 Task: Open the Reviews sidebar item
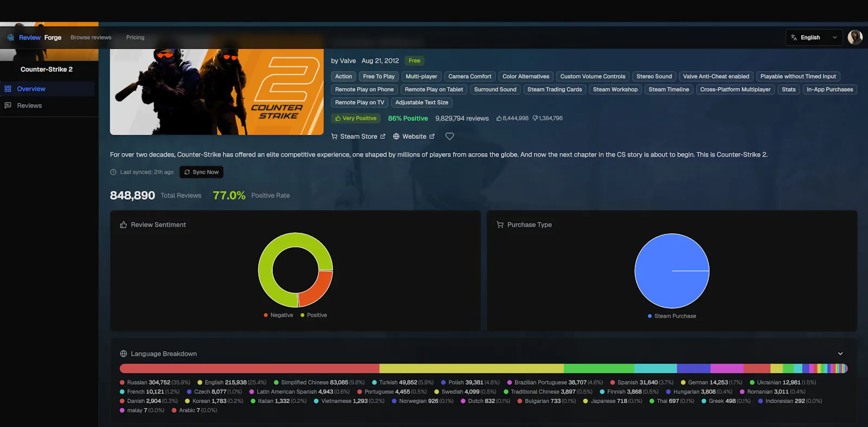coord(48,106)
